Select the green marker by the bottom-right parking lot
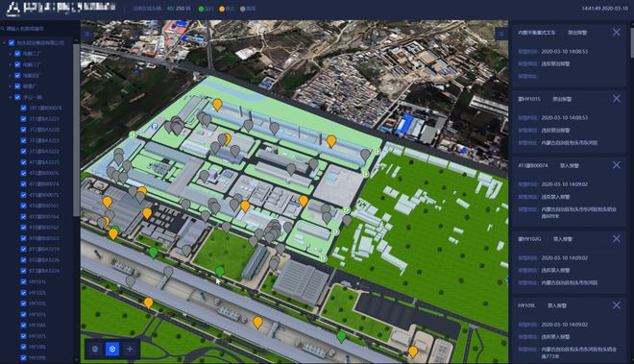The width and height of the screenshot is (634, 364). (341, 336)
